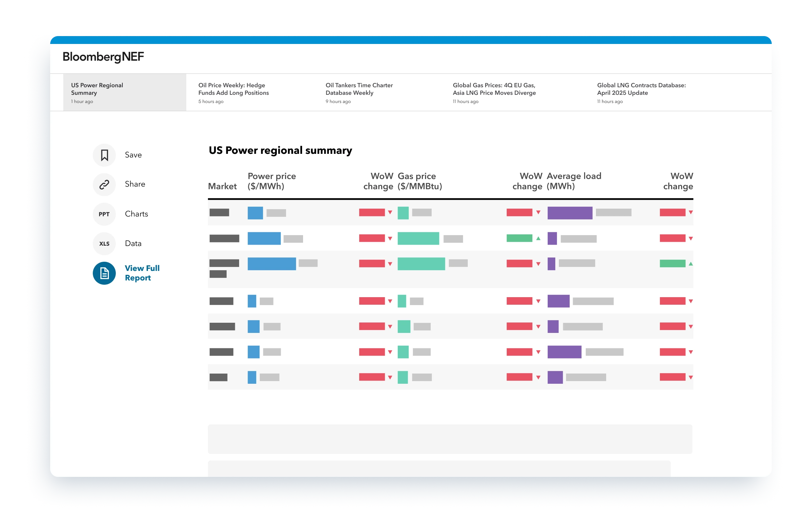This screenshot has width=798, height=532.
Task: Click the BloombergNEF logo
Action: click(x=103, y=57)
